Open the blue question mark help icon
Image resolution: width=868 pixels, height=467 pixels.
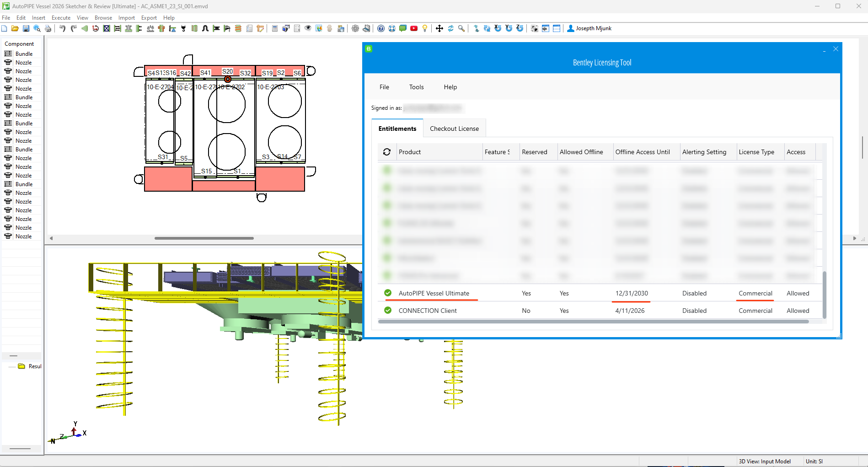pyautogui.click(x=381, y=28)
